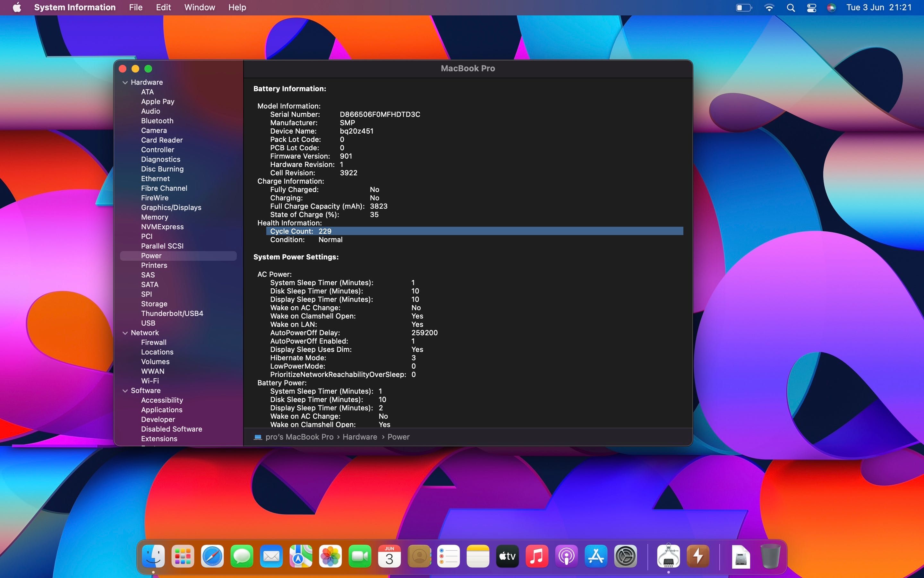Click Hardware in the bottom path bar
924x578 pixels.
(x=360, y=437)
